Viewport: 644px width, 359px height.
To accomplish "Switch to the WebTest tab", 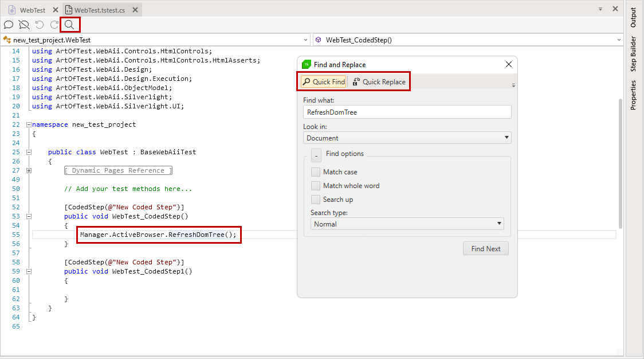I will [x=33, y=10].
